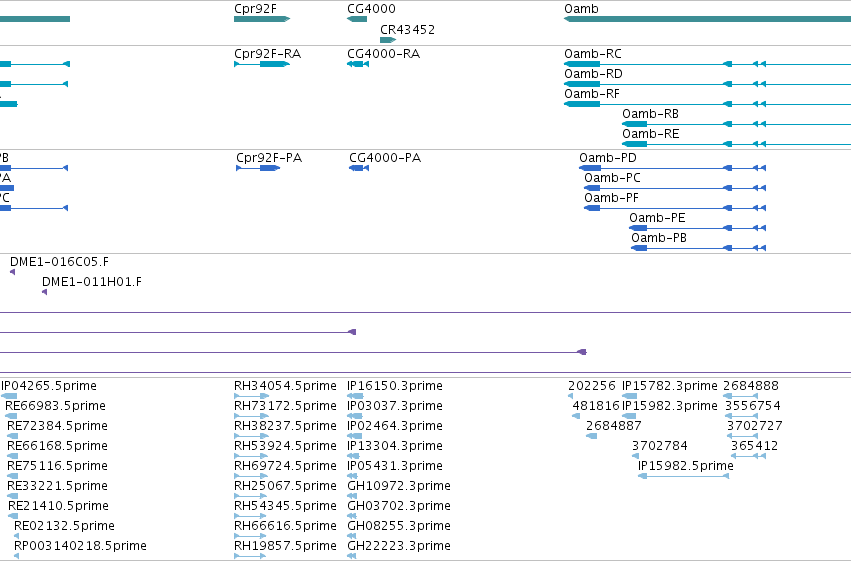Click the IP13304.3prime EST
The width and height of the screenshot is (851, 561).
pyautogui.click(x=353, y=456)
